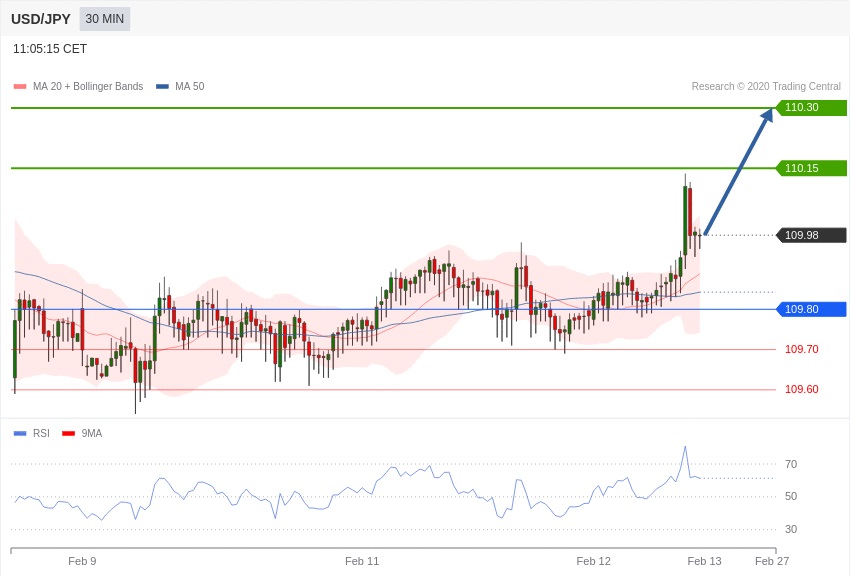850x576 pixels.
Task: Click the blue upward forecast arrow head
Action: (x=766, y=116)
